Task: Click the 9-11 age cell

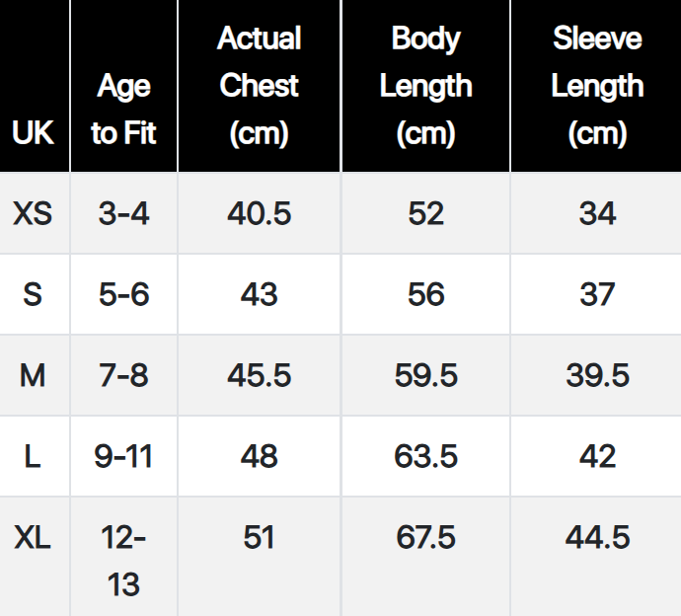Action: (123, 456)
